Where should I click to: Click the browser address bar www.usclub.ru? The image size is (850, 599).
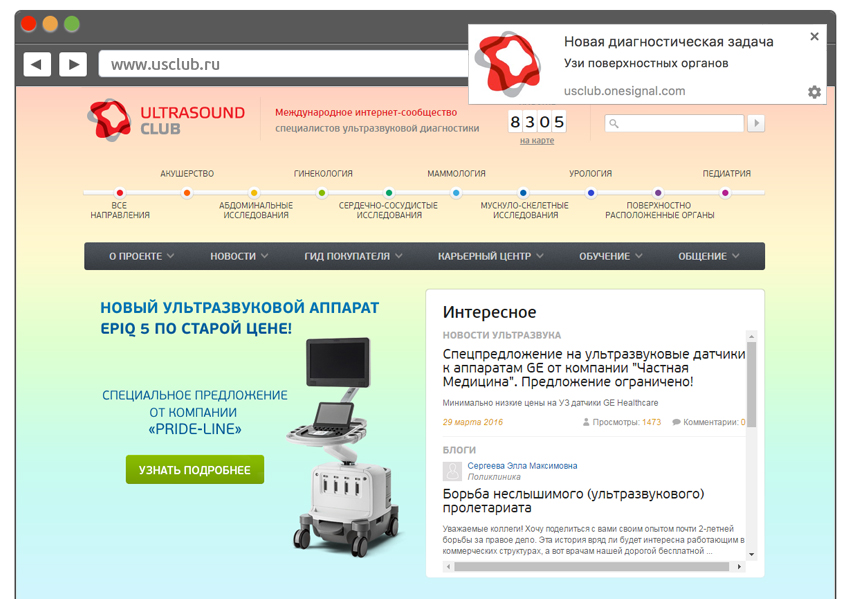coord(283,65)
